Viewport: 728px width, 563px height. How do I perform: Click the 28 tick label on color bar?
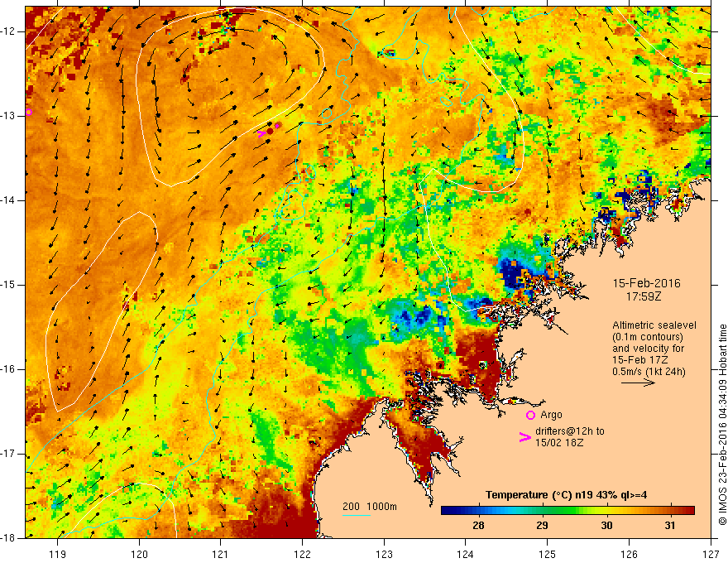point(478,526)
